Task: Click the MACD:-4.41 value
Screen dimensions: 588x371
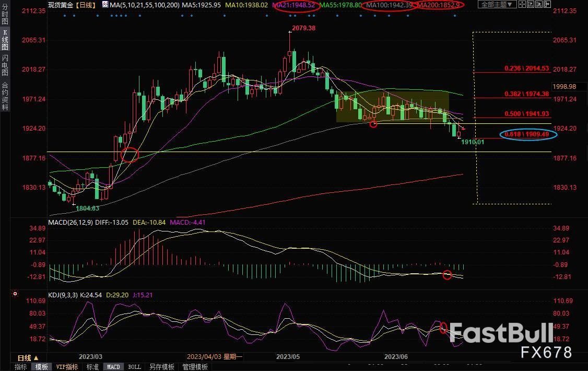Action: coord(187,223)
